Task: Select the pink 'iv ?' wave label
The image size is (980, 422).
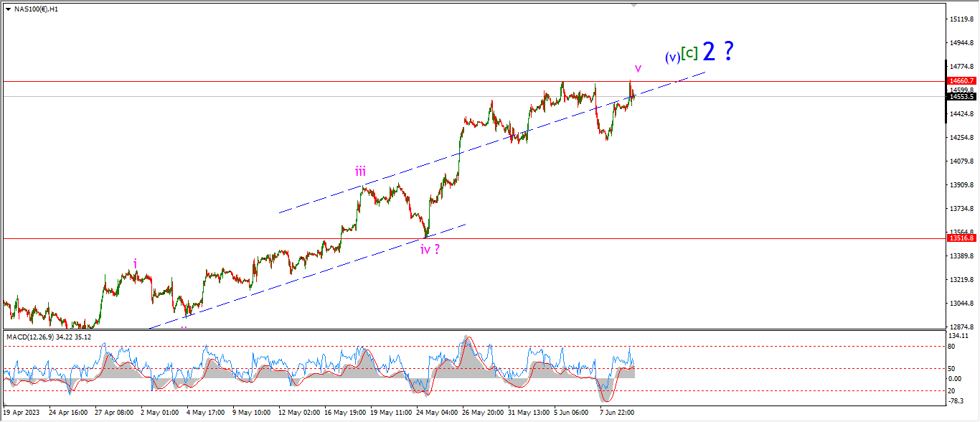Action: 430,250
